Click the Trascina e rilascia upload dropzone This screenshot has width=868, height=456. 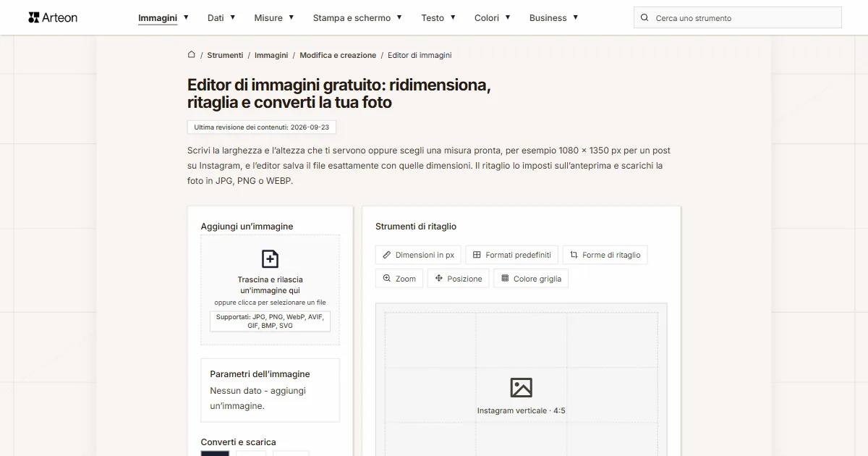pyautogui.click(x=270, y=290)
